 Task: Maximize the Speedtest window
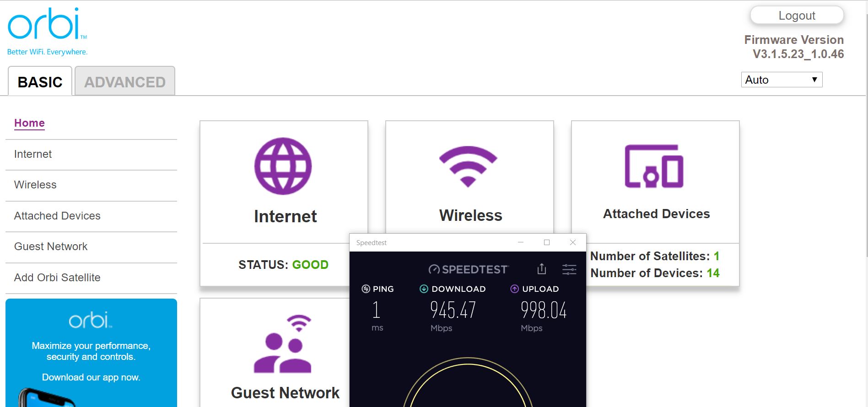[x=546, y=242]
